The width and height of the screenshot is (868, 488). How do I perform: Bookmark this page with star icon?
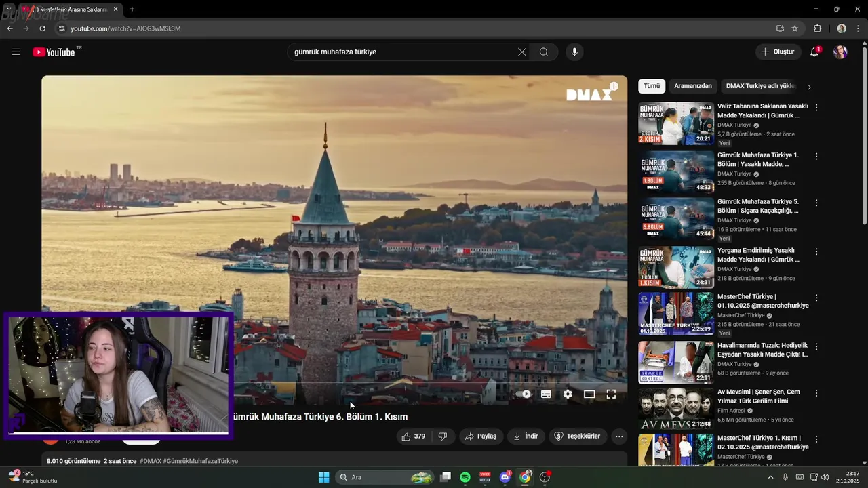coord(795,28)
